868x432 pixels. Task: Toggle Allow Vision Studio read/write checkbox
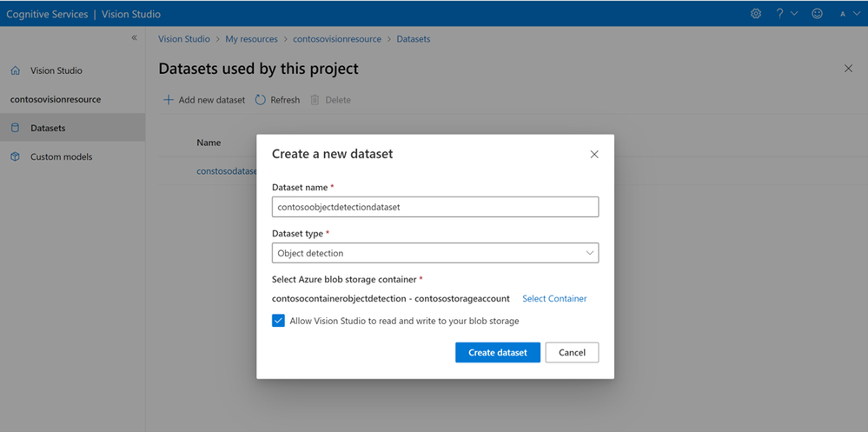[278, 321]
